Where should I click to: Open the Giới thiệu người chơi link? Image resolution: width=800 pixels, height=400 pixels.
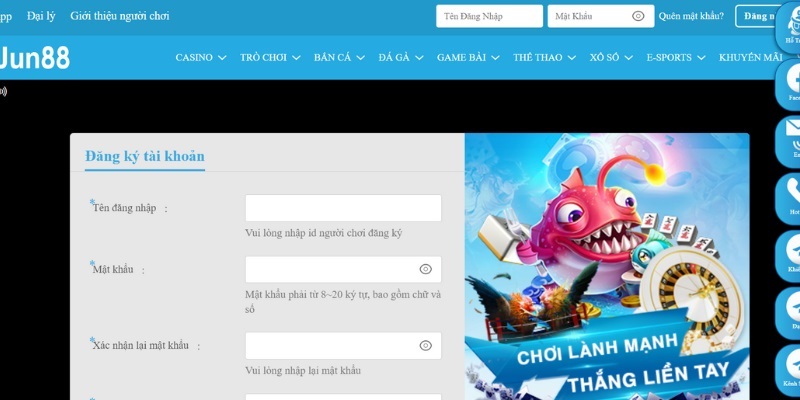click(x=120, y=16)
